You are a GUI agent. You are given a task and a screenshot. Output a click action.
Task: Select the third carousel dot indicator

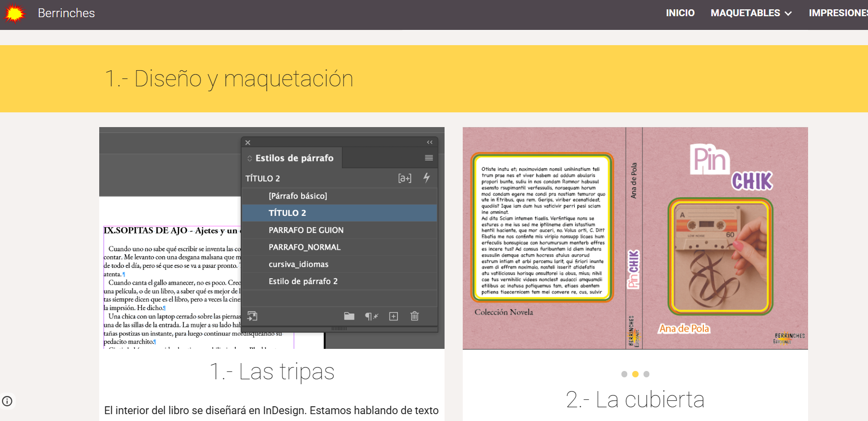click(646, 374)
